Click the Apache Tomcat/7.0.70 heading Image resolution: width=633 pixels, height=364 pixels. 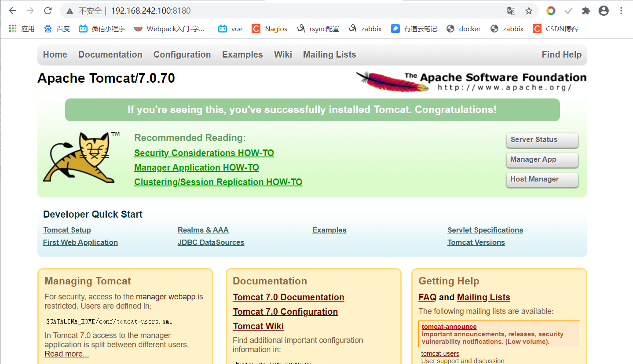(106, 78)
